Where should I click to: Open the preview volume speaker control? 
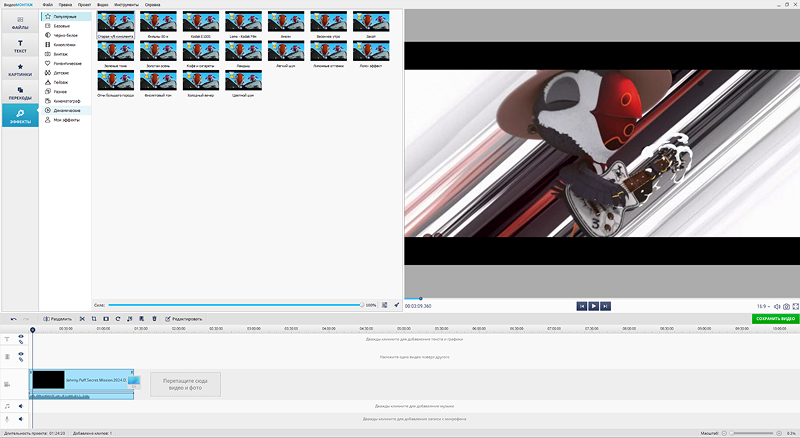pos(777,306)
